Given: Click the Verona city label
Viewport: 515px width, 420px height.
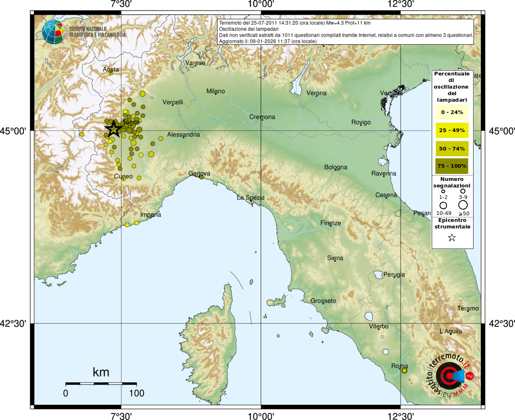Looking at the screenshot, I should coord(316,93).
